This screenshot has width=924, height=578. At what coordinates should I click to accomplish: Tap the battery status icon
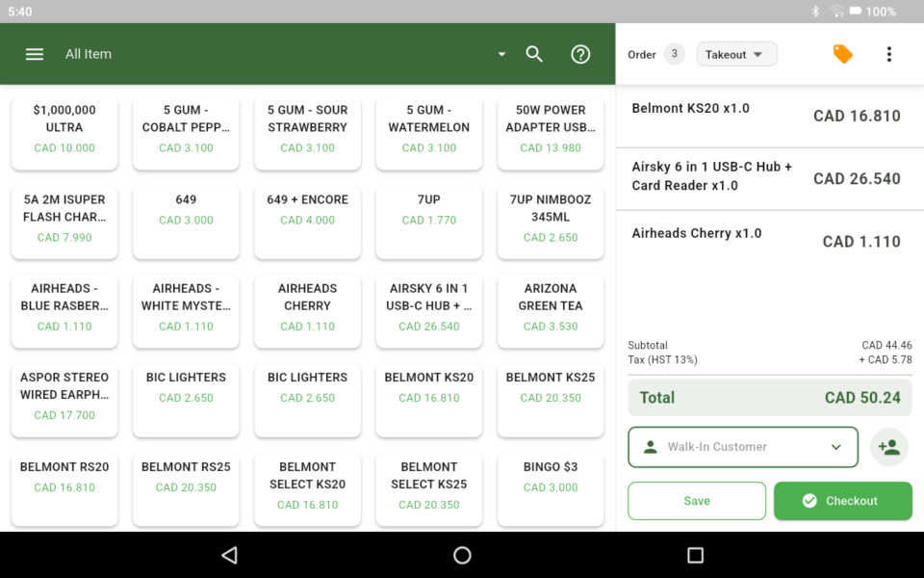coord(855,12)
